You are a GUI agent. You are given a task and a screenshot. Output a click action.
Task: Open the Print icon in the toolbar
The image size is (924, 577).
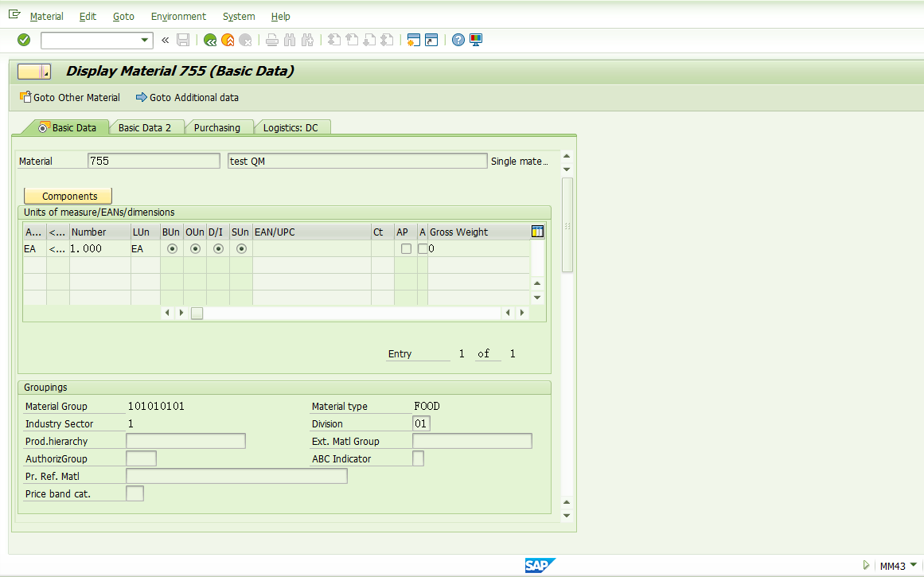coord(271,40)
